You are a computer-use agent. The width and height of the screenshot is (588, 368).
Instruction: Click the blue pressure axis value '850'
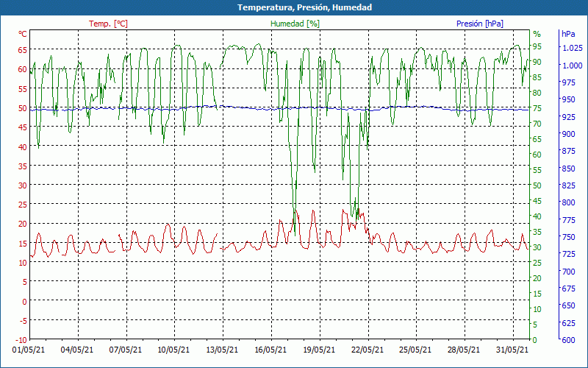click(567, 169)
